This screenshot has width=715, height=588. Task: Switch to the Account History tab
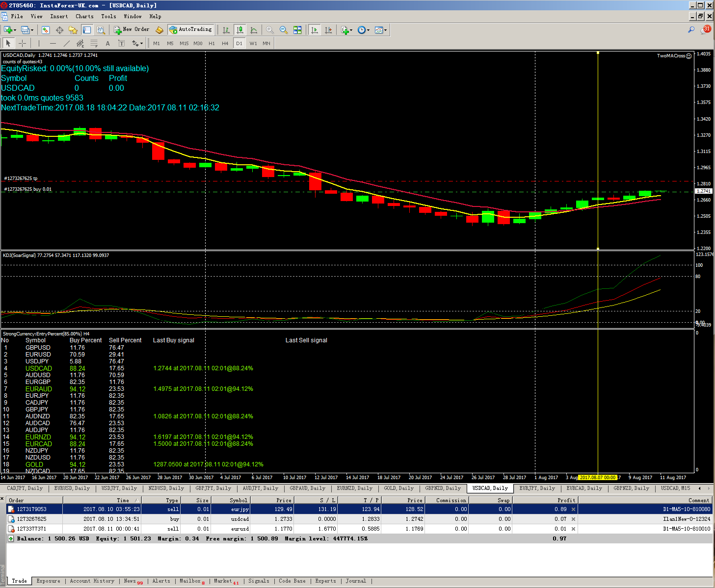coord(92,581)
